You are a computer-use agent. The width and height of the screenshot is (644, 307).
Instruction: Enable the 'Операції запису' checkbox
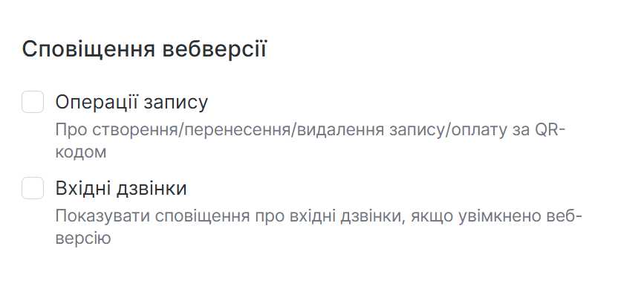coord(33,102)
